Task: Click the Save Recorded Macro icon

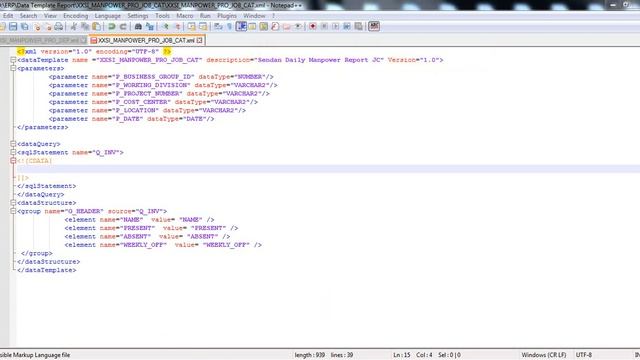Action: pos(358,27)
